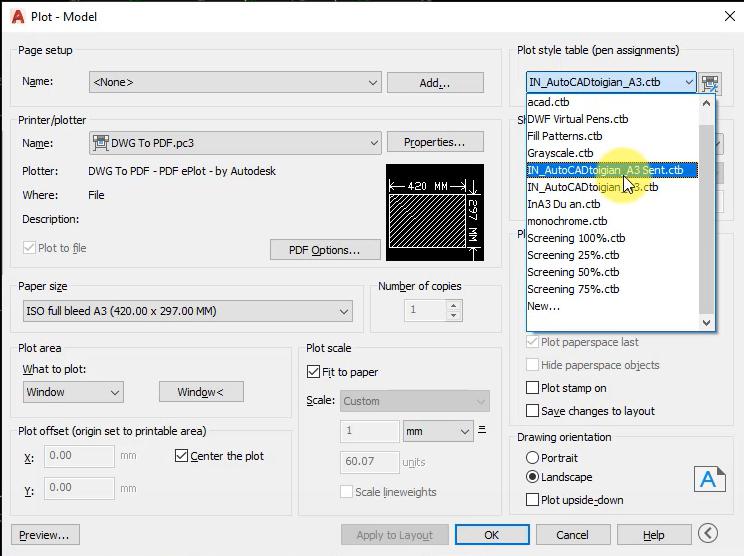This screenshot has width=744, height=556.
Task: Enable Plot stamp on
Action: [x=532, y=388]
